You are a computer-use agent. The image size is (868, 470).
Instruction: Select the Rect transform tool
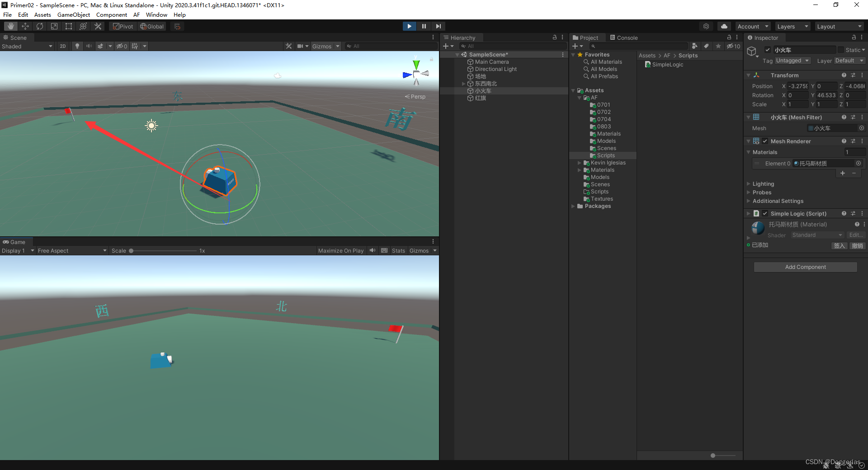pos(69,26)
